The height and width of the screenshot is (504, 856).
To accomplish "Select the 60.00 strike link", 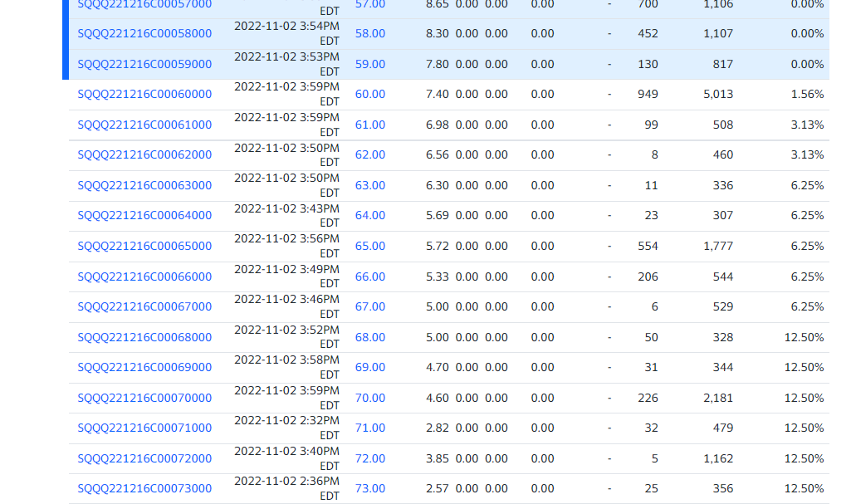I will point(370,95).
